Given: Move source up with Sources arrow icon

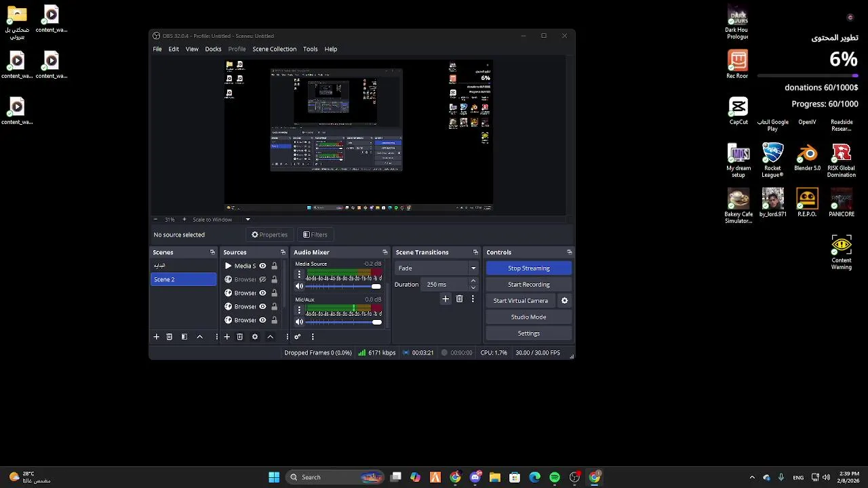Looking at the screenshot, I should (x=270, y=337).
